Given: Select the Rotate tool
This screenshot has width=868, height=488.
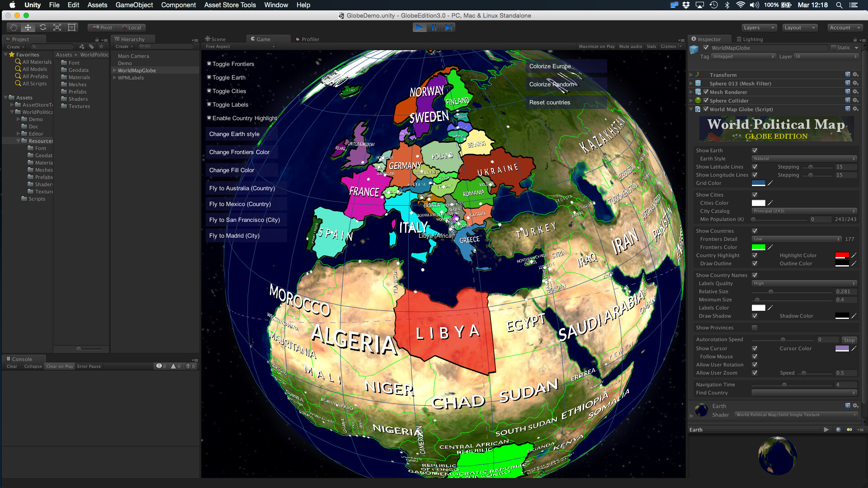Looking at the screenshot, I should (43, 27).
